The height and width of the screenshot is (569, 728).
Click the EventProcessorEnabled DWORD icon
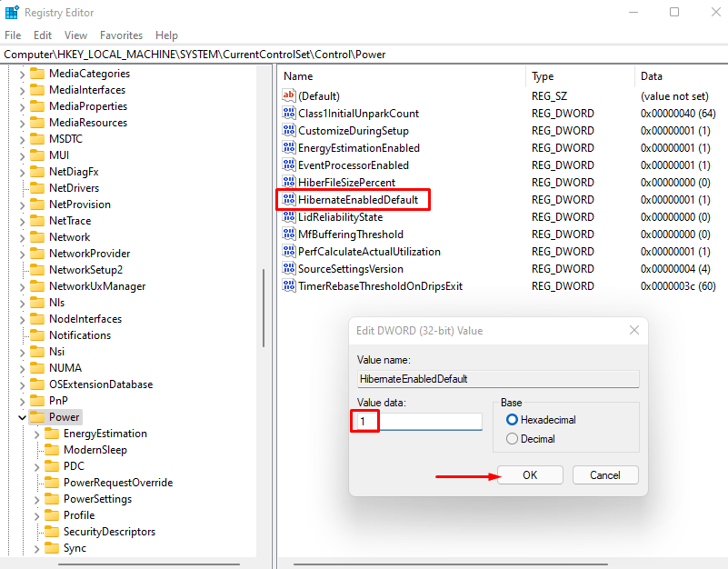coord(288,165)
